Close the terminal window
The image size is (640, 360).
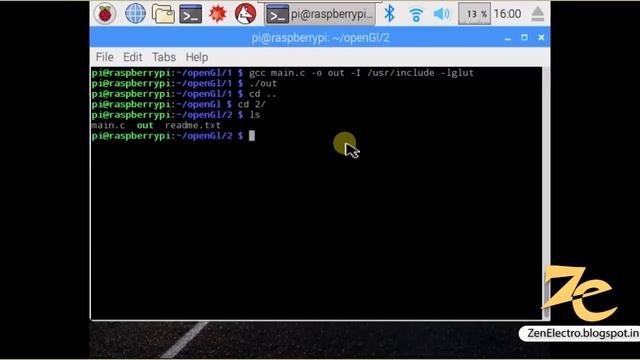pyautogui.click(x=541, y=38)
